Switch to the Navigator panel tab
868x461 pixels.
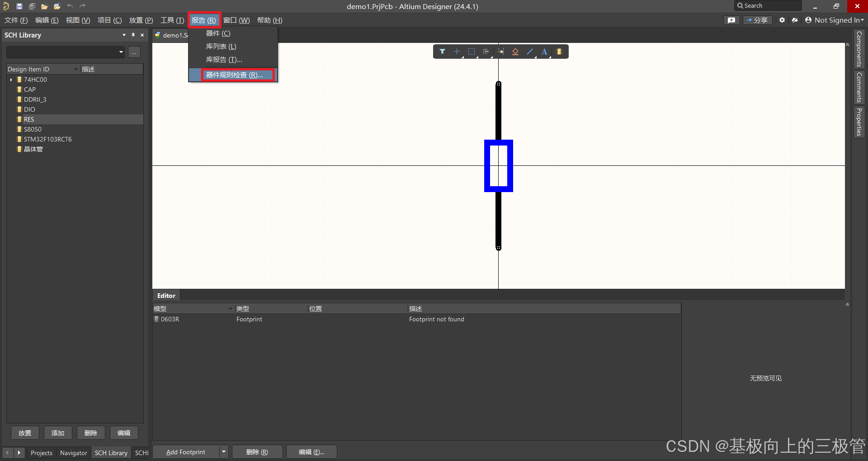point(74,453)
